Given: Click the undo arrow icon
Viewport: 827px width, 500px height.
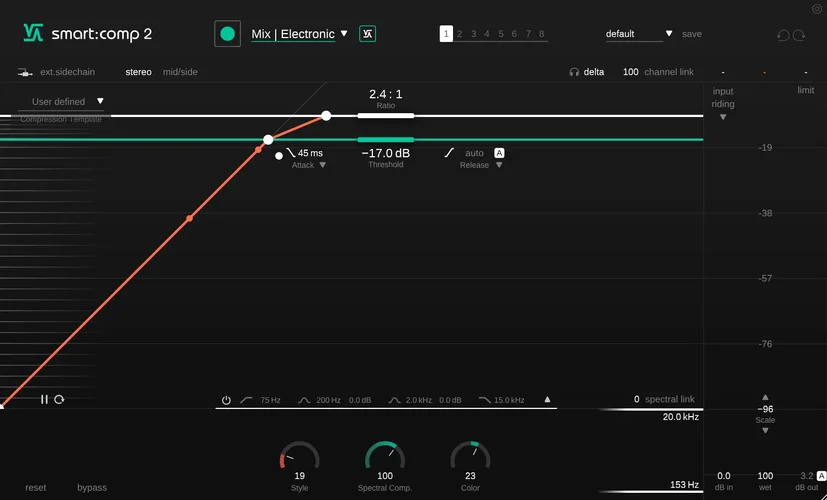Looking at the screenshot, I should click(783, 35).
